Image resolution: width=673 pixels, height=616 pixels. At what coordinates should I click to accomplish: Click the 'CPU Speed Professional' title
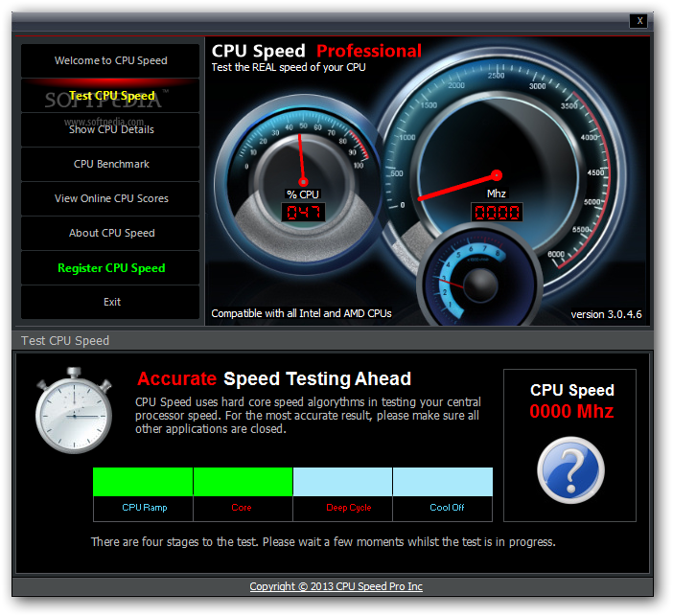click(x=316, y=51)
